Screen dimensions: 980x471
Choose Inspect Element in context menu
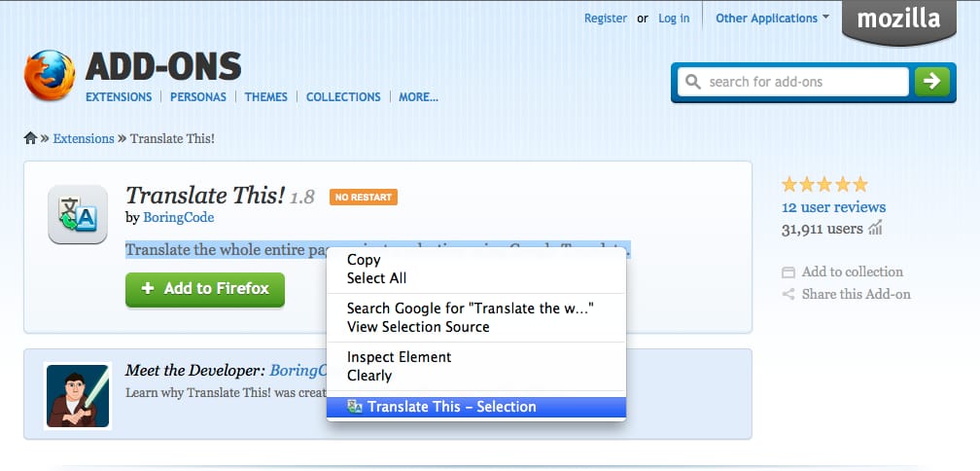[399, 357]
